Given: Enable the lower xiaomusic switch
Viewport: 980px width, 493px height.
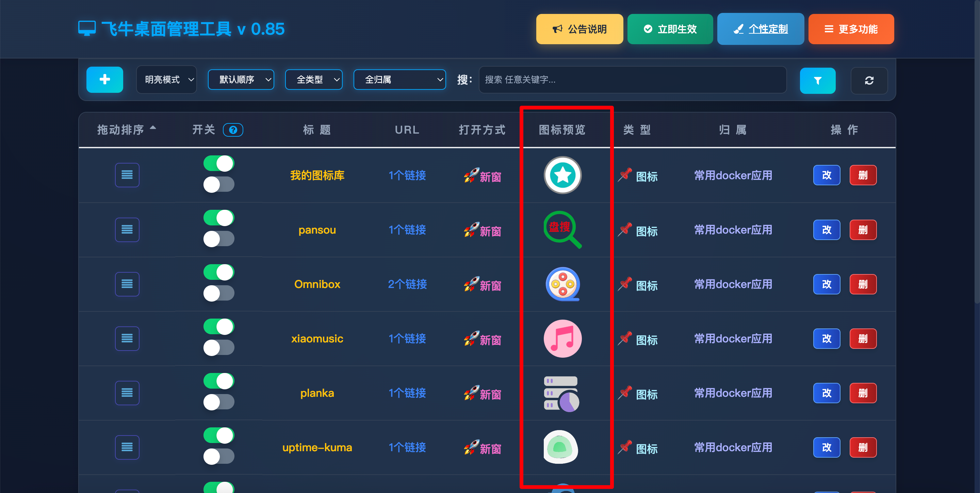Looking at the screenshot, I should pos(219,348).
